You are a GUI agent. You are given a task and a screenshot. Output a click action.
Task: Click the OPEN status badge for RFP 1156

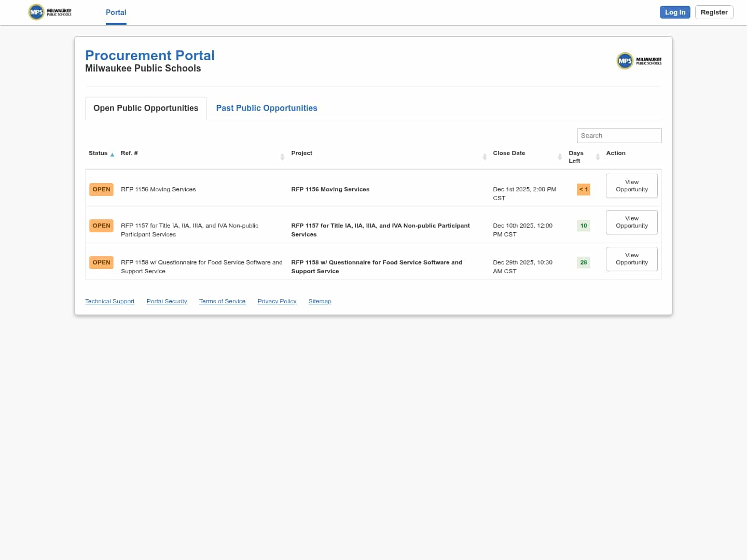tap(101, 189)
